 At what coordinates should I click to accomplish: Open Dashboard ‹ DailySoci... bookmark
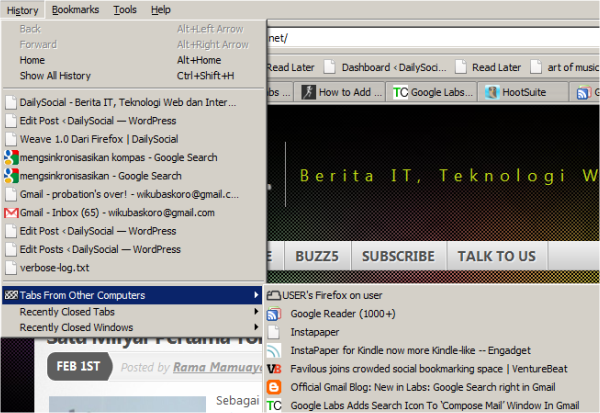[x=385, y=67]
